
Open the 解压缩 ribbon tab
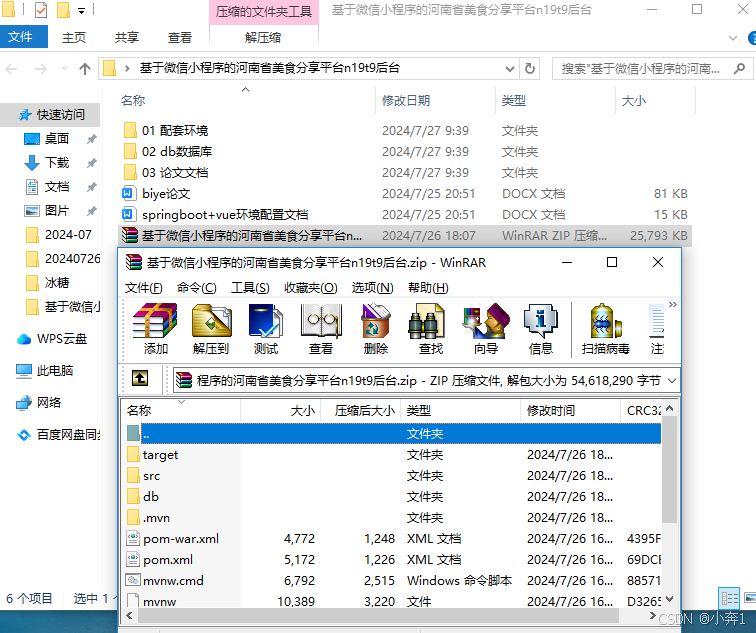[263, 38]
